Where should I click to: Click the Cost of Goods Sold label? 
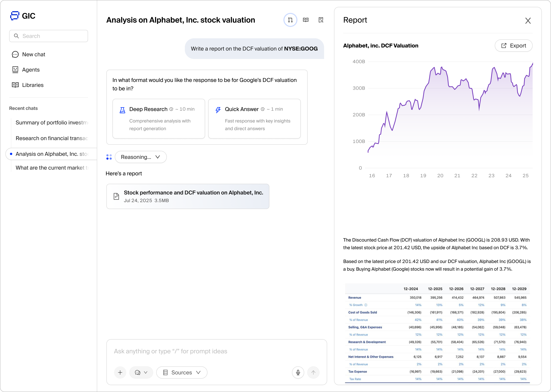tap(363, 312)
